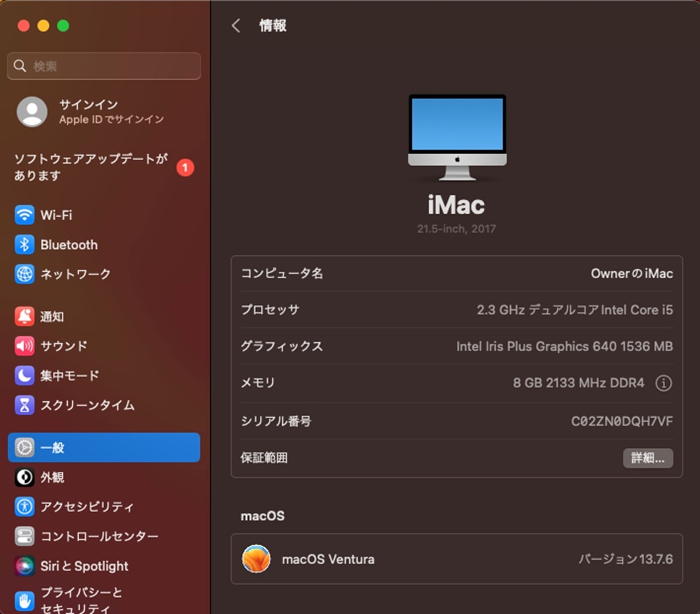Screen dimensions: 700x614
Task: Click the green zoom window button
Action: (63, 26)
